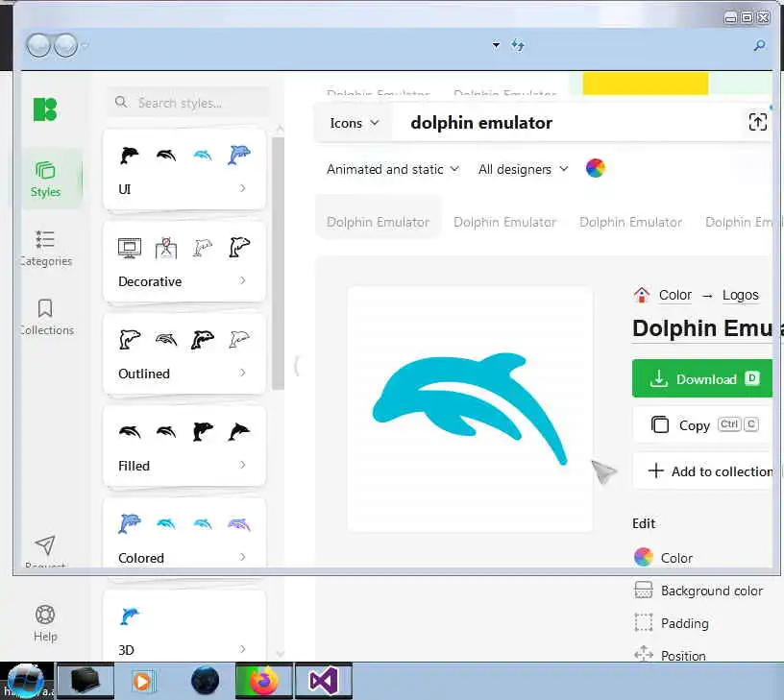Open the dark globe taskbar icon
Viewport: 784px width, 700px height.
click(205, 681)
